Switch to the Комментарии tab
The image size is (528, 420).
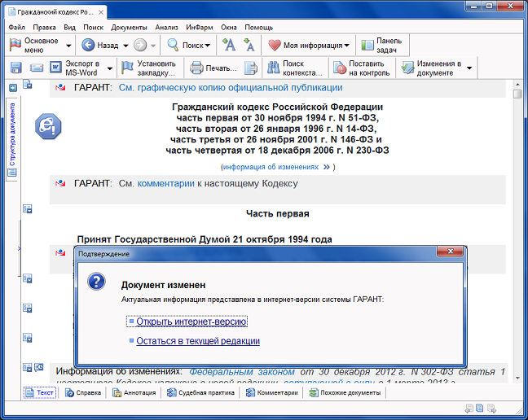click(272, 392)
